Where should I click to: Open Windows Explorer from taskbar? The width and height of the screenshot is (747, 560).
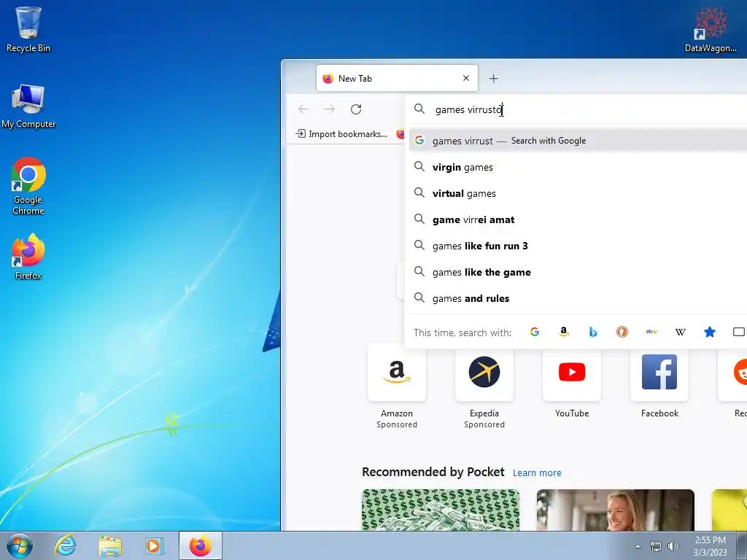tap(110, 545)
